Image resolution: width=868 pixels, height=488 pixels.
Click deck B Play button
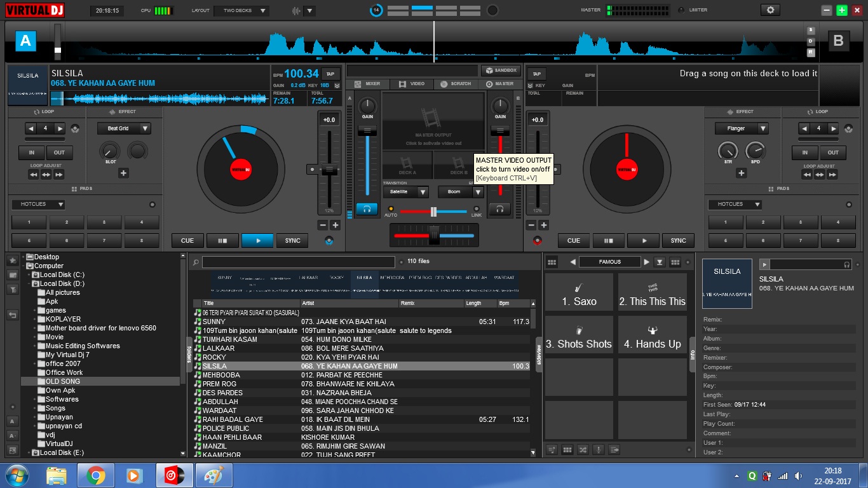644,241
